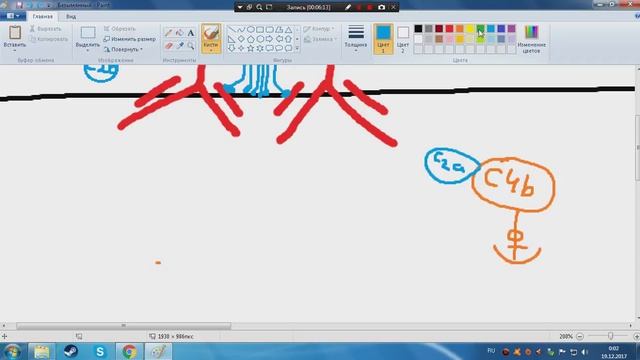Click the rectangular Select tool icon

pyautogui.click(x=88, y=32)
